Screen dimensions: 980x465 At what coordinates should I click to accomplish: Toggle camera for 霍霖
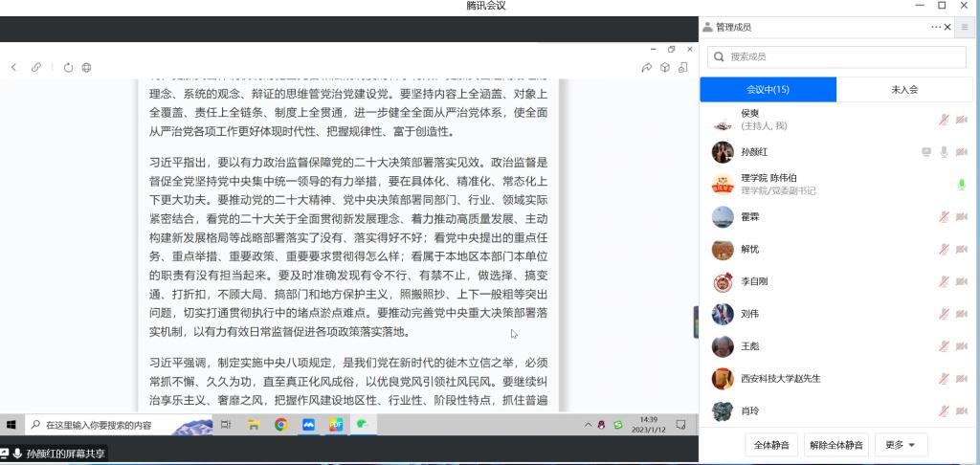click(x=962, y=217)
